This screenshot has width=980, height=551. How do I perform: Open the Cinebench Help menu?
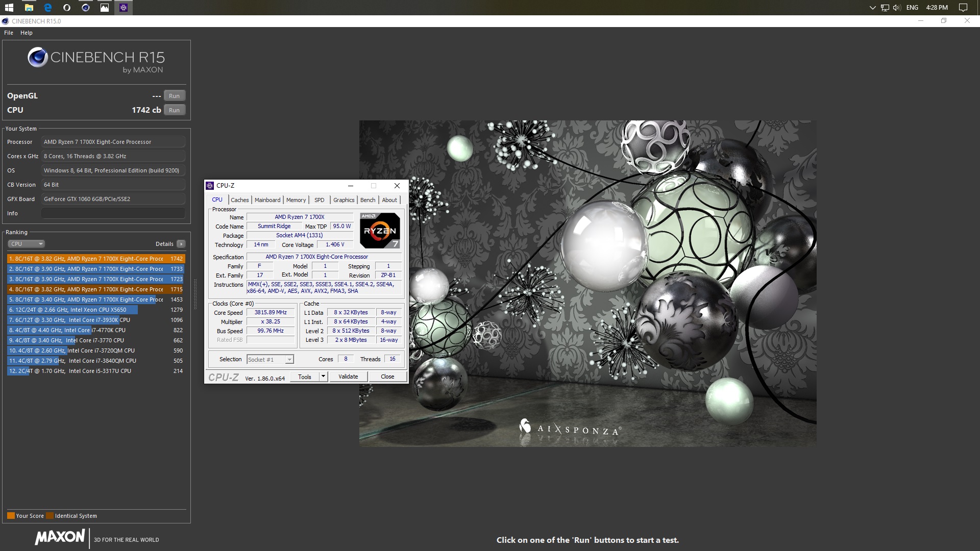[x=27, y=33]
